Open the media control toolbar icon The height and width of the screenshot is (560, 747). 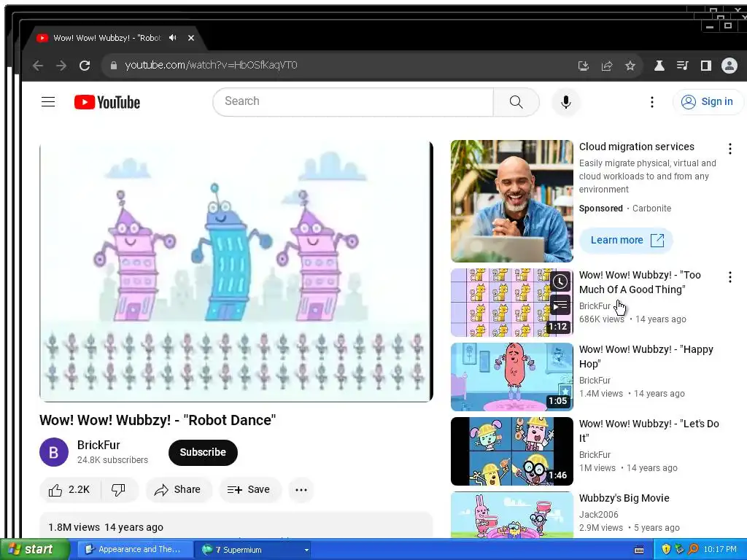point(683,66)
